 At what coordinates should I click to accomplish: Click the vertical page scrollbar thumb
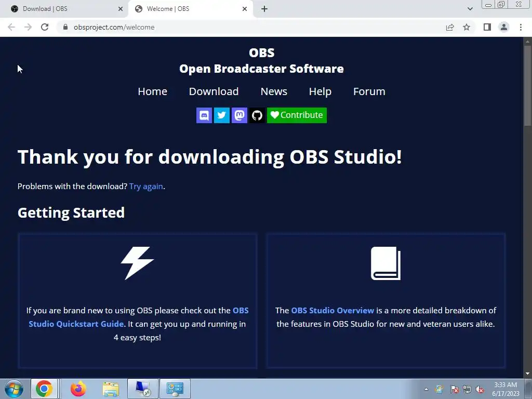[x=527, y=86]
